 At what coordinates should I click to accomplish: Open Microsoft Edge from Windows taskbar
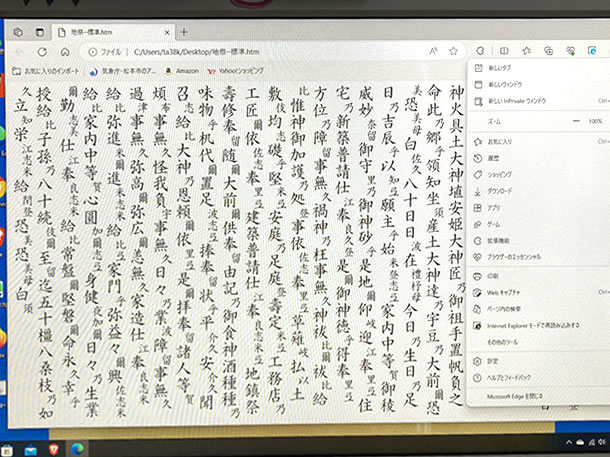(77, 450)
